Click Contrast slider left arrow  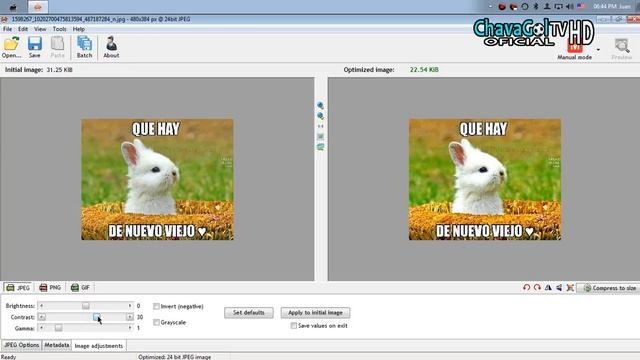click(x=41, y=317)
